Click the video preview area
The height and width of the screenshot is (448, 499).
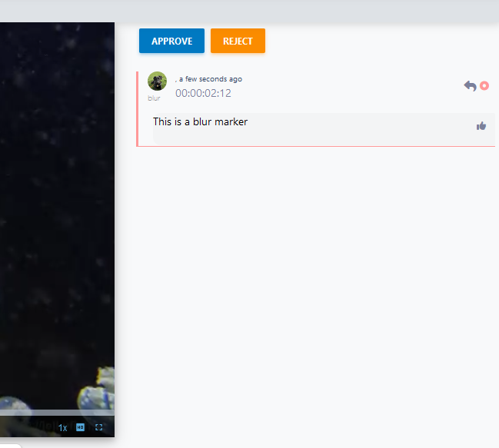tap(57, 215)
